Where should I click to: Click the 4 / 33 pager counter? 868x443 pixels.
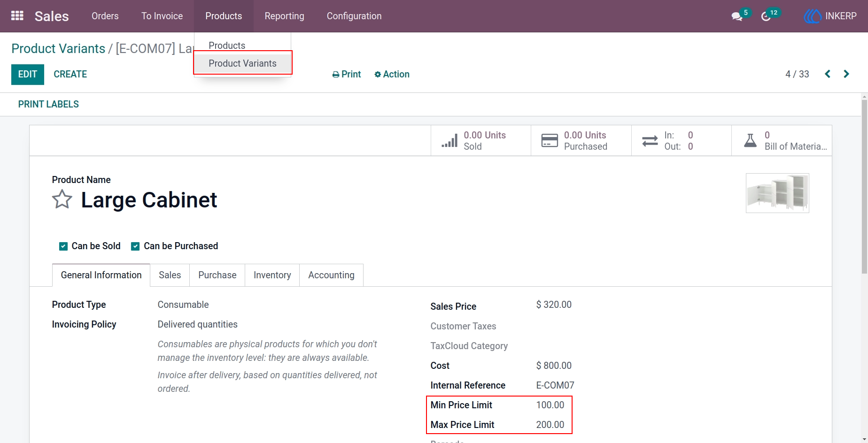click(x=797, y=74)
